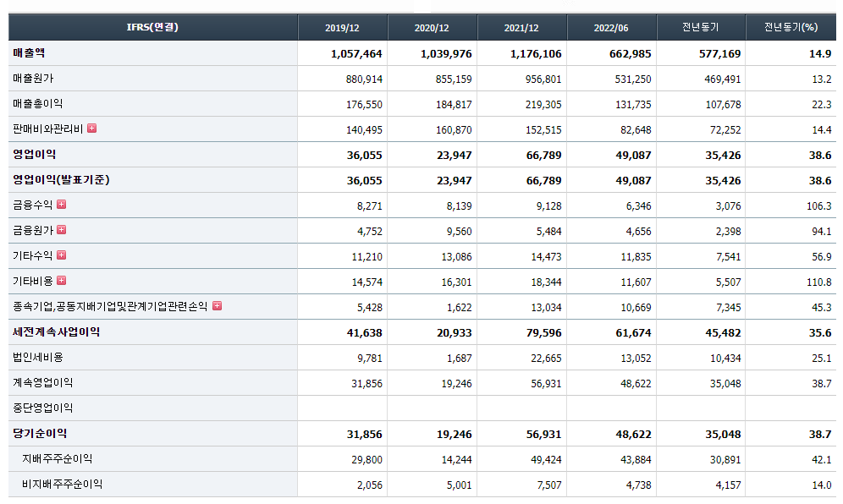Click the IFRS(연결) column header
The height and width of the screenshot is (504, 843).
152,27
